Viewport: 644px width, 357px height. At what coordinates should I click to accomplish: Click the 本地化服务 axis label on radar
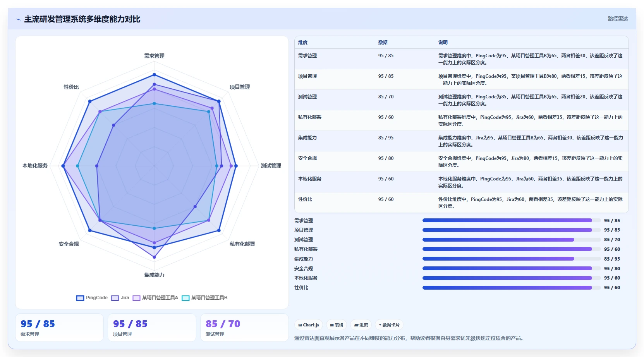pyautogui.click(x=35, y=166)
